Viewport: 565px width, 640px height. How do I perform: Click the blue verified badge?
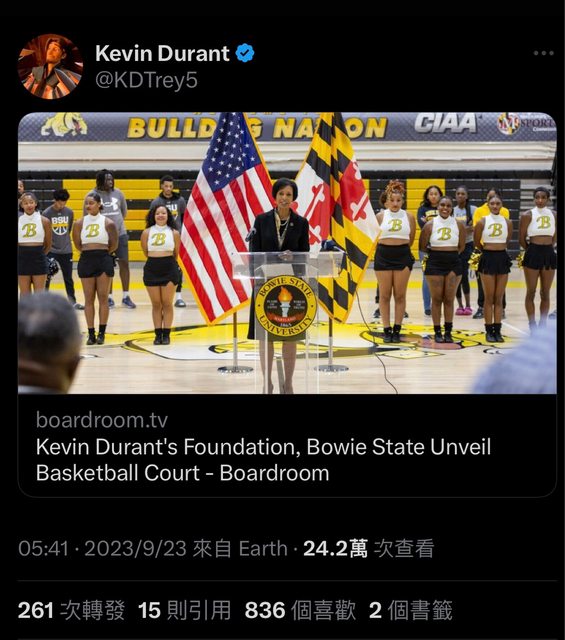245,53
